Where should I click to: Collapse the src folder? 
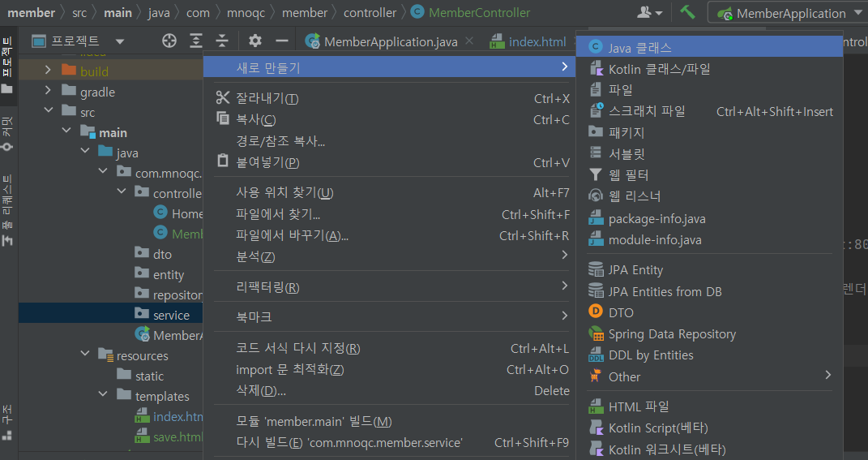48,110
